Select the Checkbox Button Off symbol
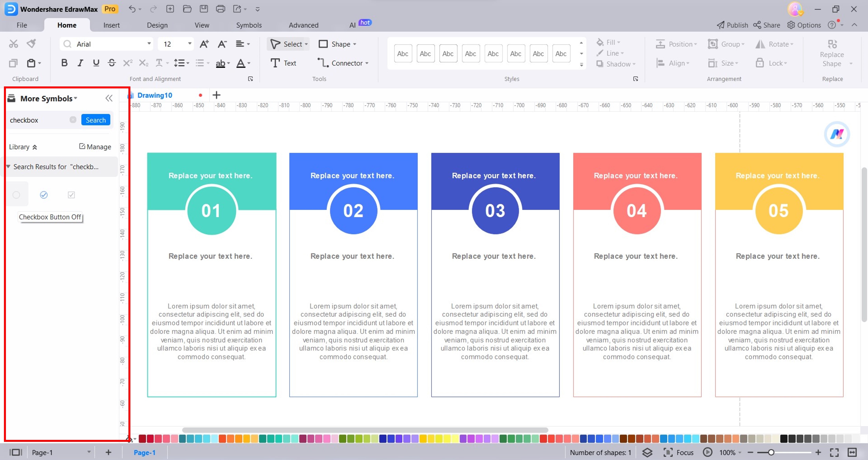 16,195
